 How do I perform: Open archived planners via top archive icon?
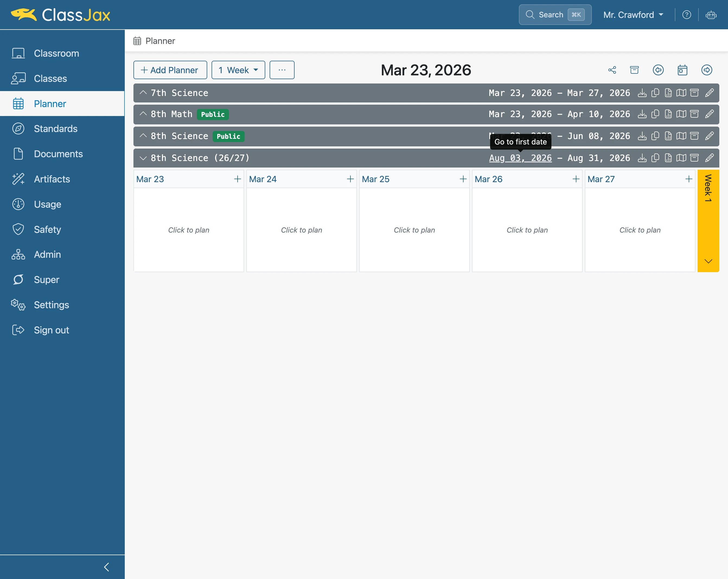[634, 70]
